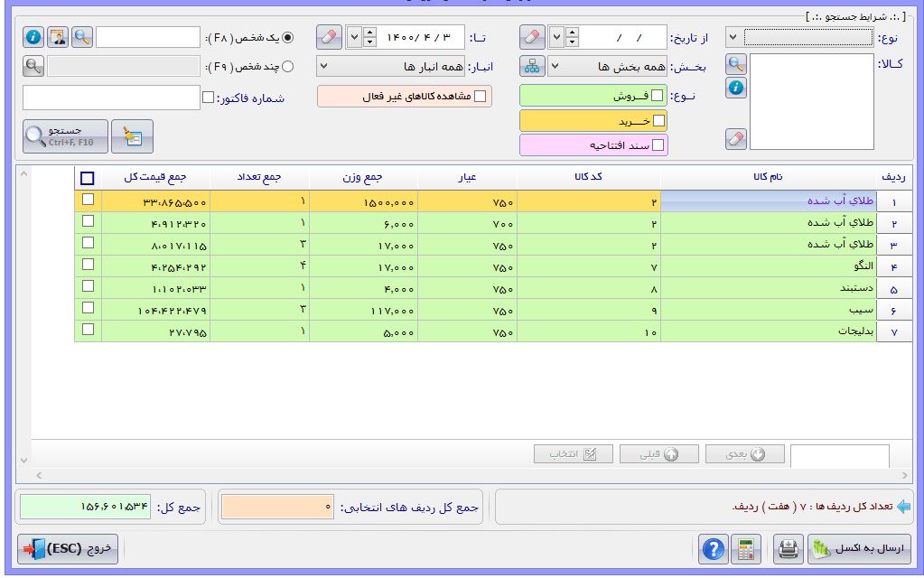Click the magnifier icon beside the item list box
924x578 pixels.
[x=736, y=63]
